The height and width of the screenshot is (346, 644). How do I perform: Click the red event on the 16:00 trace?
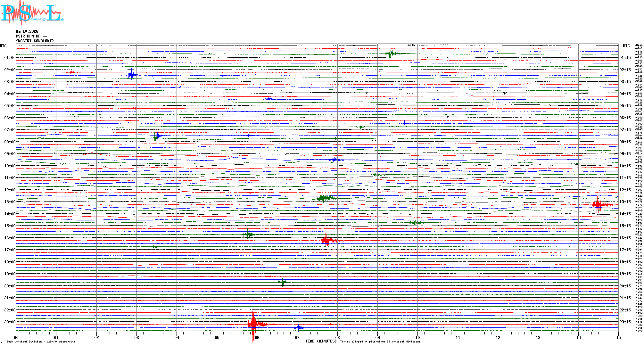pos(326,240)
